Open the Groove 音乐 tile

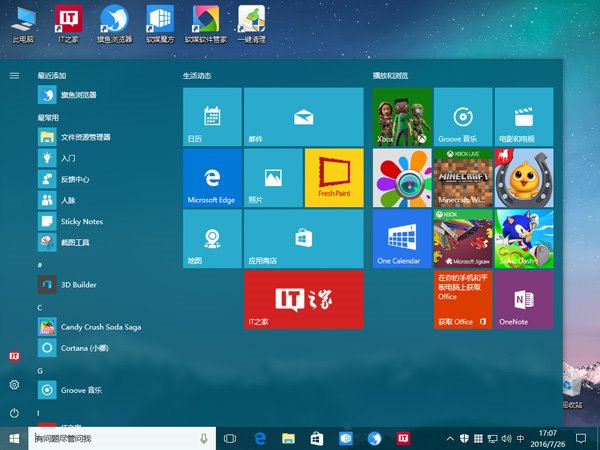pos(463,117)
